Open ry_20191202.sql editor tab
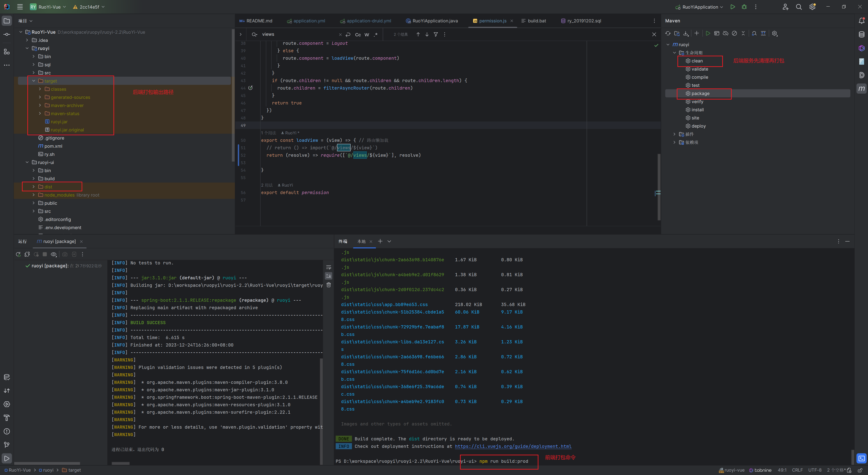Viewport: 868px width, 475px height. 581,21
